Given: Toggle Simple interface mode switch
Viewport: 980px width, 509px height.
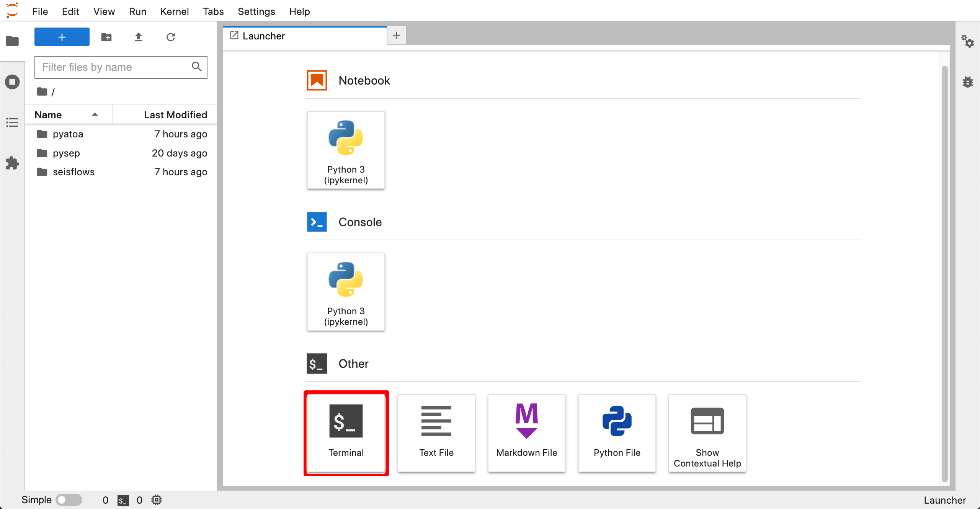Looking at the screenshot, I should tap(69, 500).
